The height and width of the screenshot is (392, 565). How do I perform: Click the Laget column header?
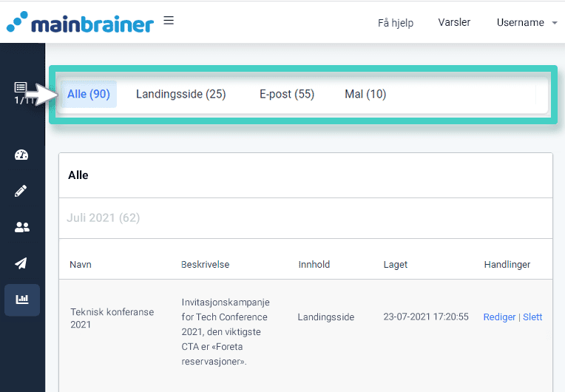pyautogui.click(x=396, y=265)
